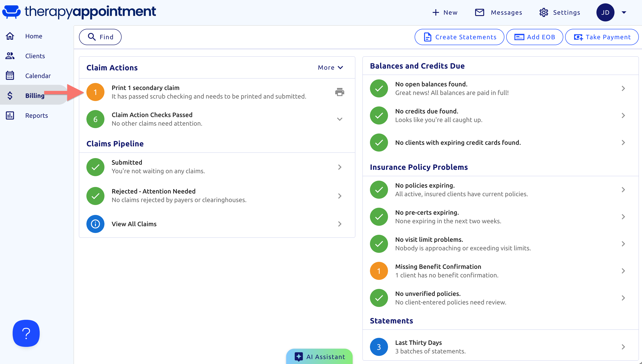Open the Missing Benefit Confirmation row arrow
The height and width of the screenshot is (364, 642).
pos(623,271)
